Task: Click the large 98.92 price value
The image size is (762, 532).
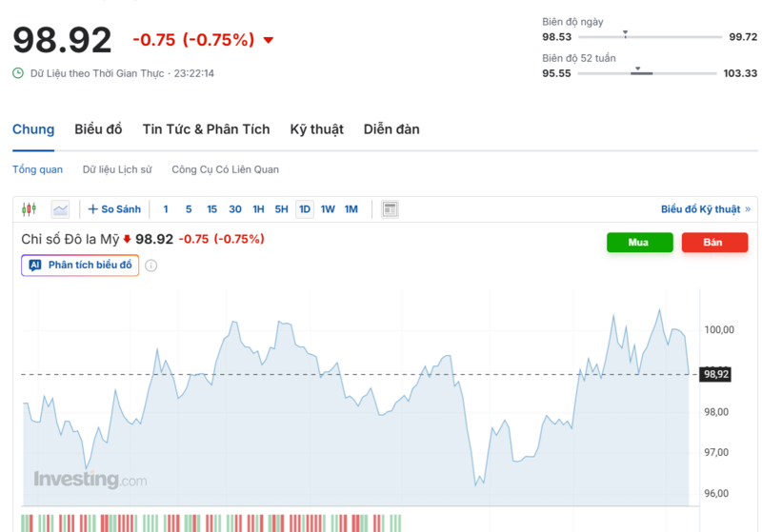Action: click(x=62, y=40)
